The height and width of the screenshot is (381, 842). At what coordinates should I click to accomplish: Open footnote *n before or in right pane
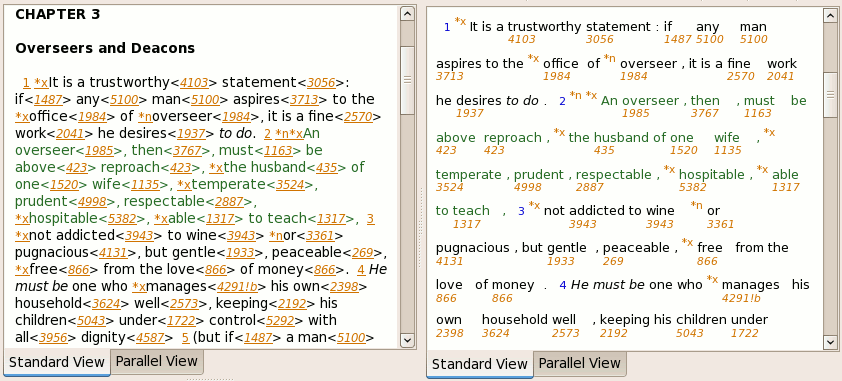tap(696, 205)
